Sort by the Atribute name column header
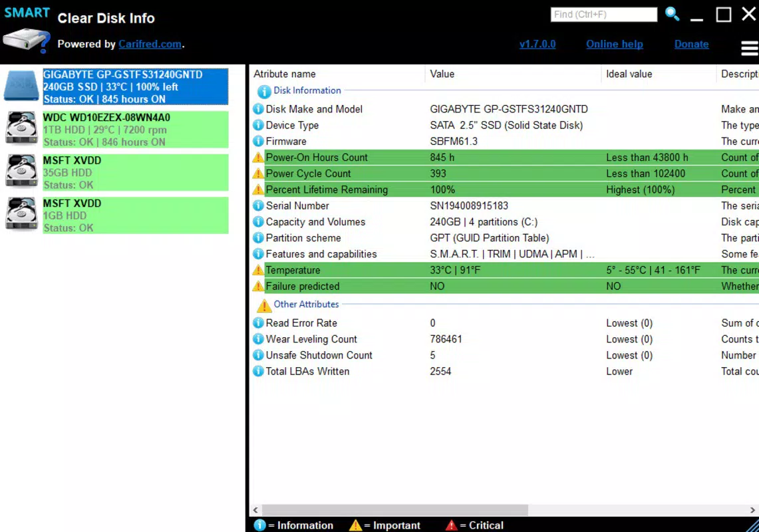Viewport: 759px width, 532px height. [285, 74]
